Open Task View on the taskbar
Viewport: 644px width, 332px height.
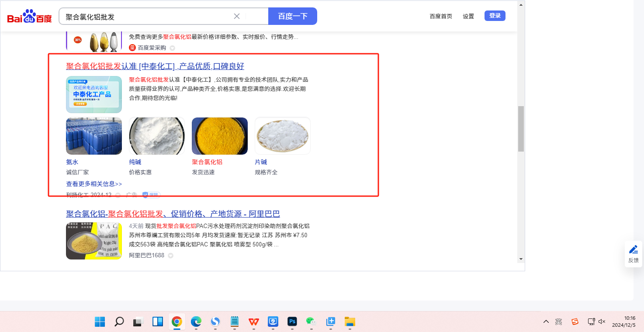coord(138,322)
